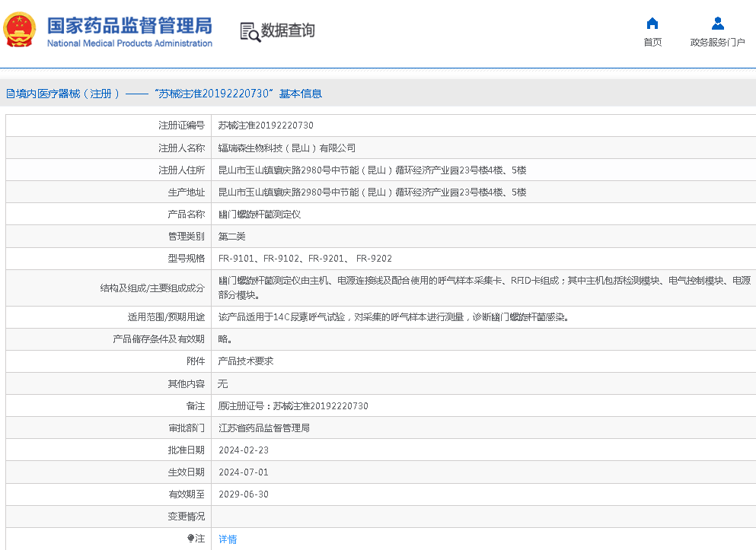Click the document icon beside the section heading
756x550 pixels.
click(10, 94)
